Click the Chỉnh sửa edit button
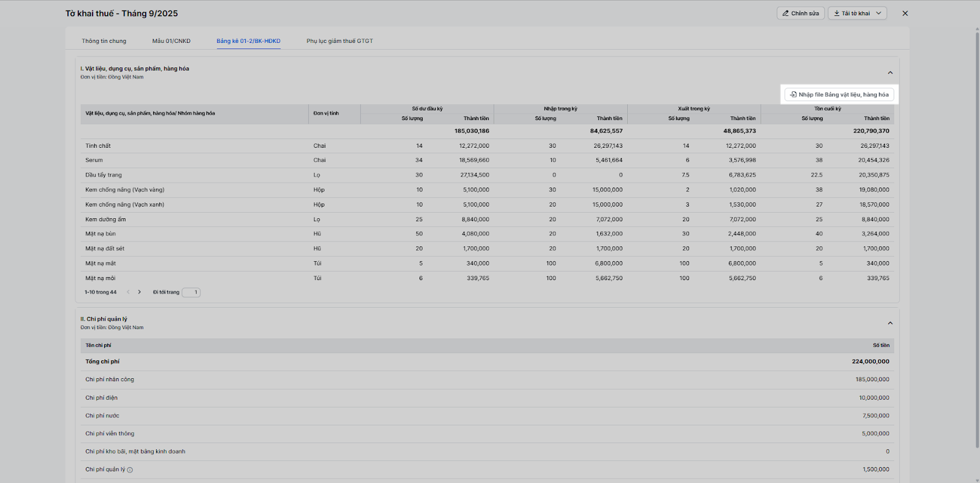980x483 pixels. coord(800,13)
